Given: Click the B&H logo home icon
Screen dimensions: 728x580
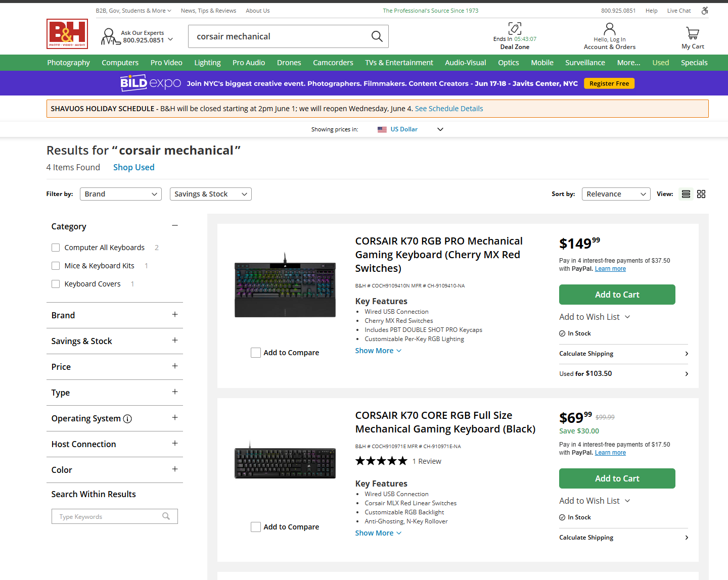Looking at the screenshot, I should pyautogui.click(x=67, y=34).
